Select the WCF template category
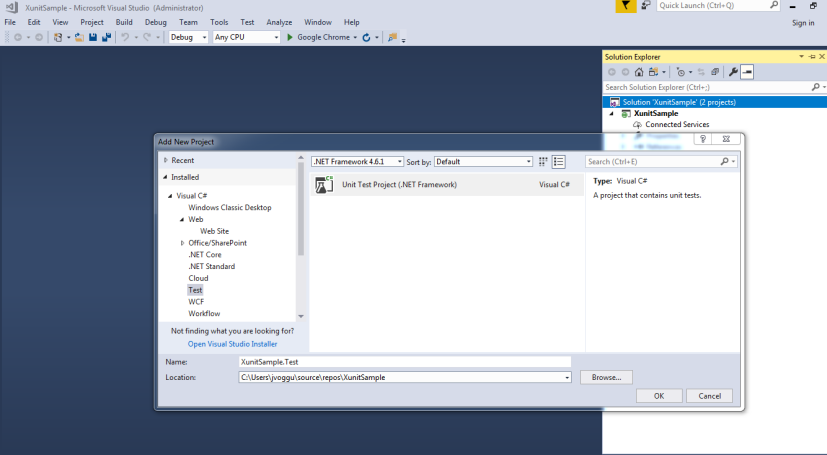Screen dimensions: 827x455 (196, 302)
